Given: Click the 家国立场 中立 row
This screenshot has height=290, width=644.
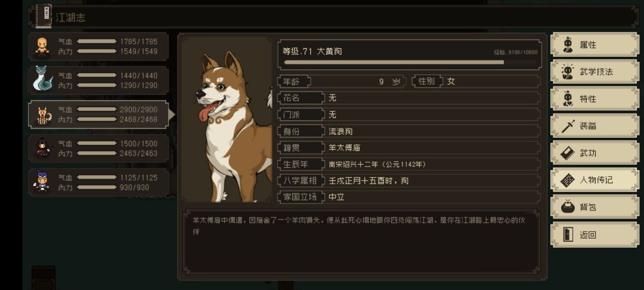Looking at the screenshot, I should coord(410,197).
